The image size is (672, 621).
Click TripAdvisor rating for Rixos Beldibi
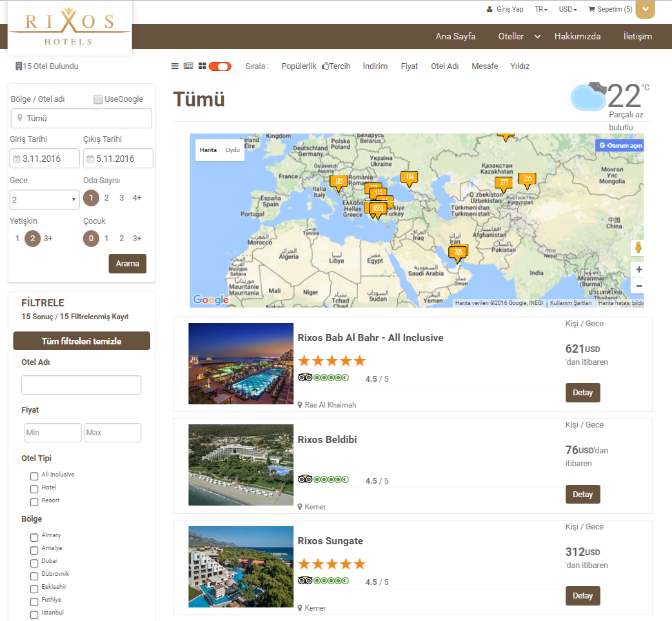pos(324,479)
